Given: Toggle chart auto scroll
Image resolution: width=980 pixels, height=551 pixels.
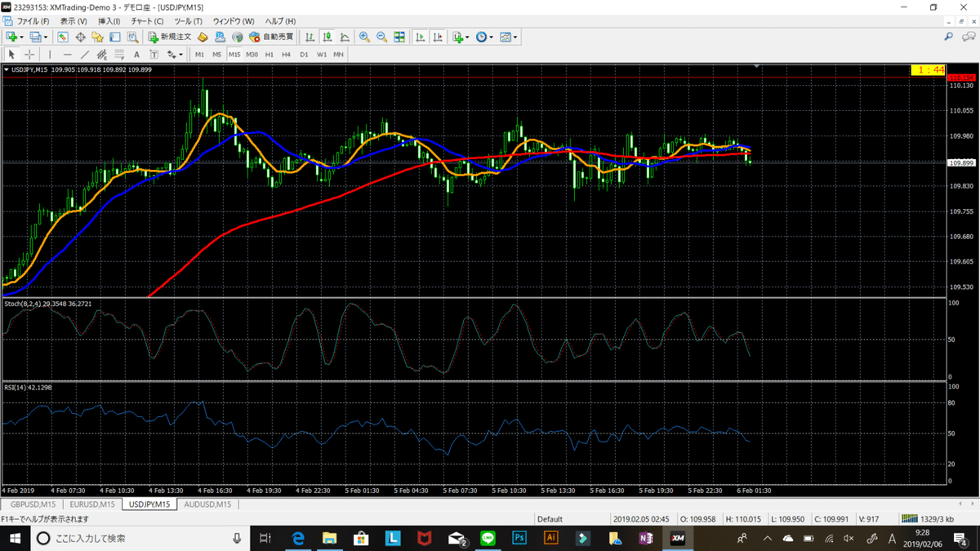Looking at the screenshot, I should click(420, 37).
